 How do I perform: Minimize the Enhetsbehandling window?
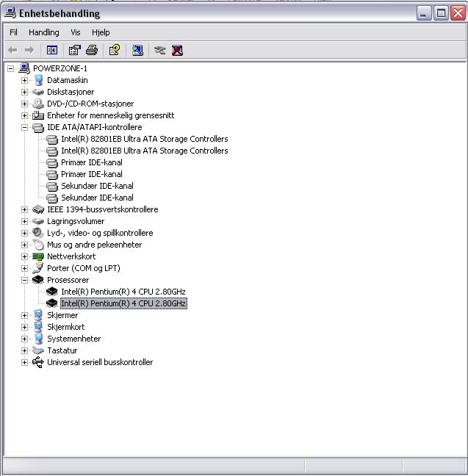coord(424,13)
